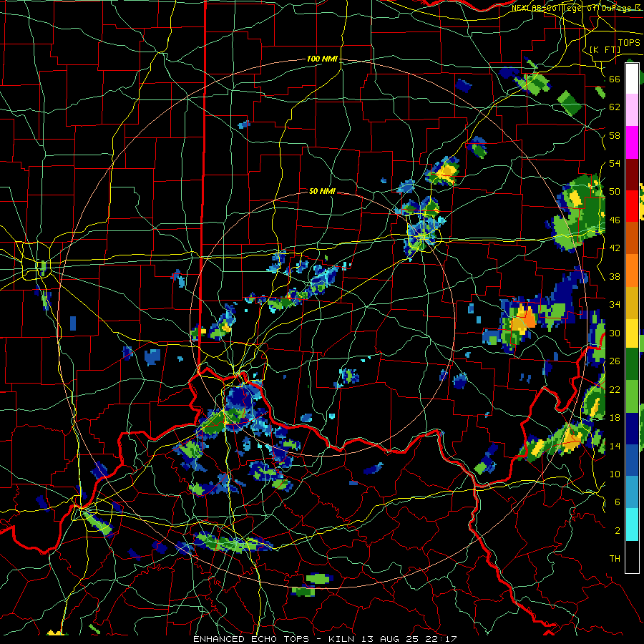Click the "62" legend value

click(615, 107)
